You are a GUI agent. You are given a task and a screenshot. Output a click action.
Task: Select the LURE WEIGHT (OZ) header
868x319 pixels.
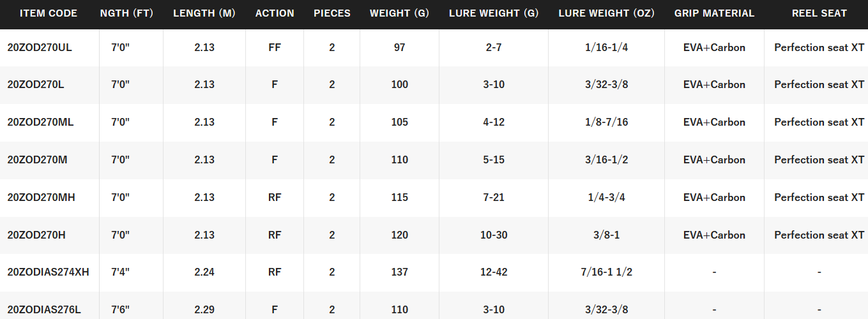pyautogui.click(x=606, y=13)
